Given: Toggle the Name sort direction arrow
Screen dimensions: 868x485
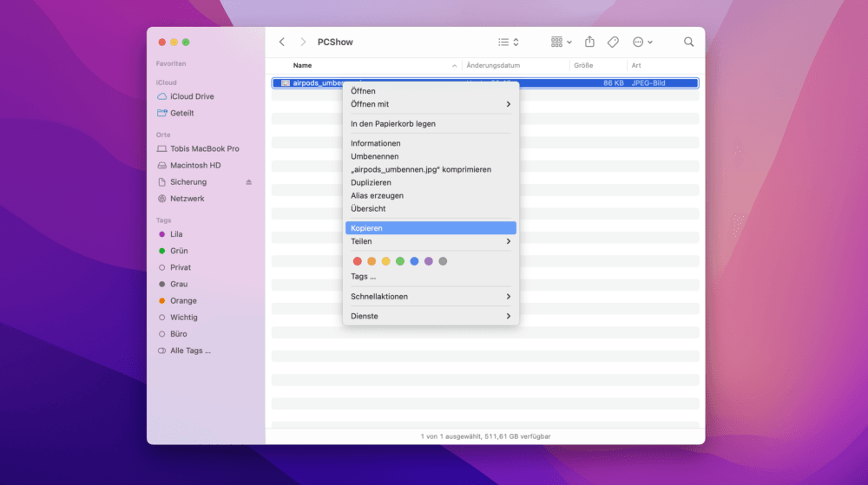Looking at the screenshot, I should [x=454, y=66].
